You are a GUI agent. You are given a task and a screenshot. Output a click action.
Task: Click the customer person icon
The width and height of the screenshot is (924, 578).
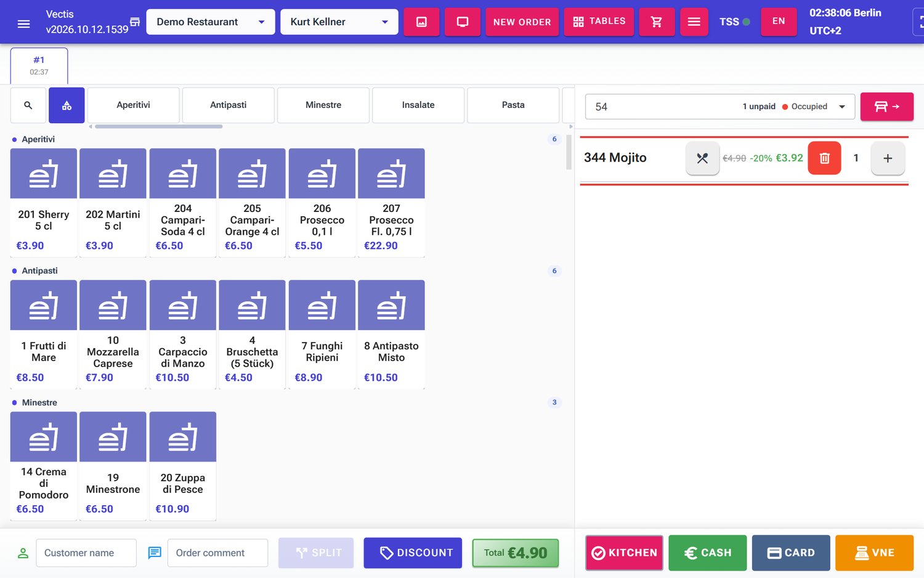pyautogui.click(x=23, y=553)
